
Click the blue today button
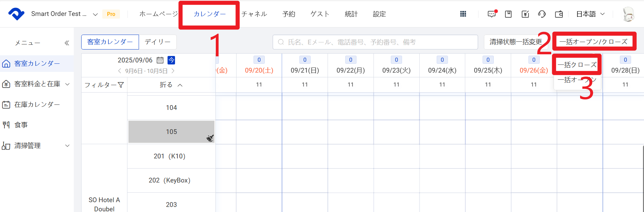coord(171,60)
